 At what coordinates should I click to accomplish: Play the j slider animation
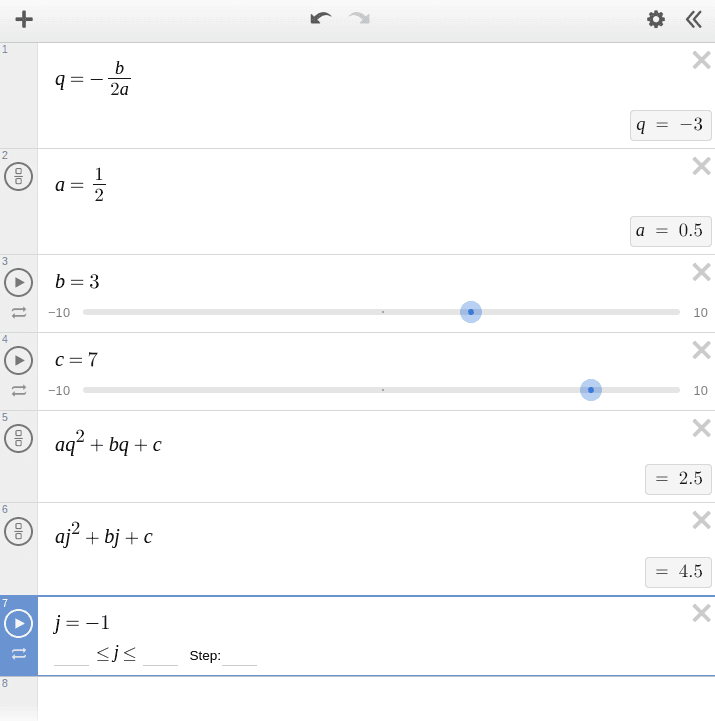18,623
